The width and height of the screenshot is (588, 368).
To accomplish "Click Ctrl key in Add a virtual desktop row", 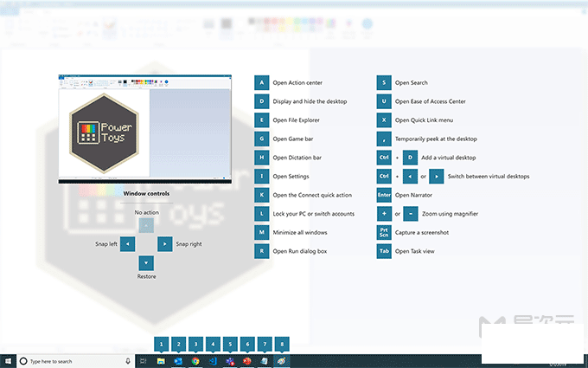I will click(384, 158).
